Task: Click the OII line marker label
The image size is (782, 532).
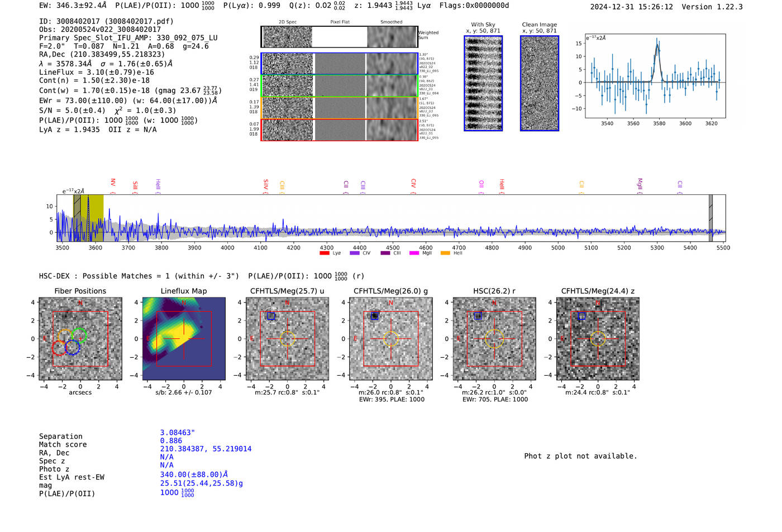Action: 481,184
